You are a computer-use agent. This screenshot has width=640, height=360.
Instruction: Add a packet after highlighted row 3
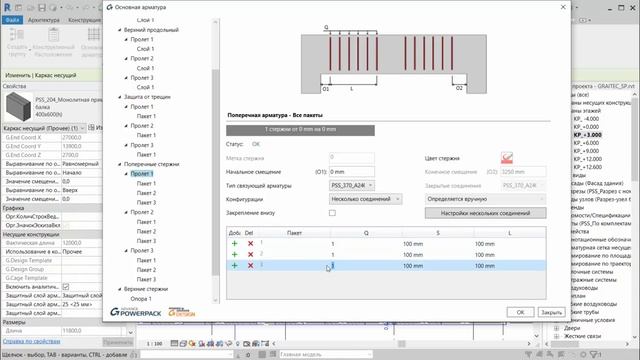234,266
